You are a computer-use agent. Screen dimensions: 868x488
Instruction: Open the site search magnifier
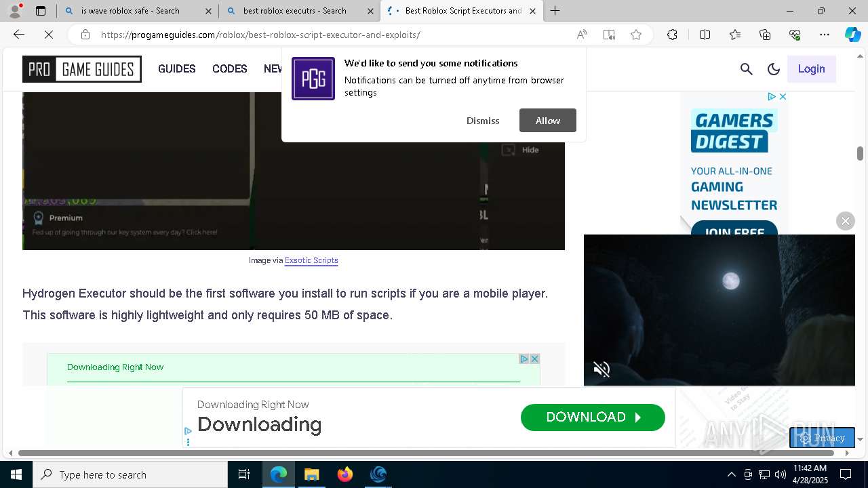click(747, 68)
